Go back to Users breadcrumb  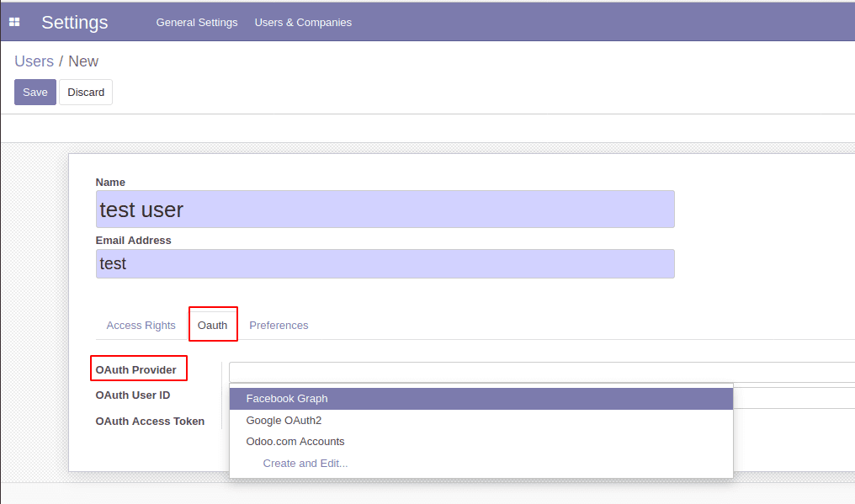click(34, 61)
